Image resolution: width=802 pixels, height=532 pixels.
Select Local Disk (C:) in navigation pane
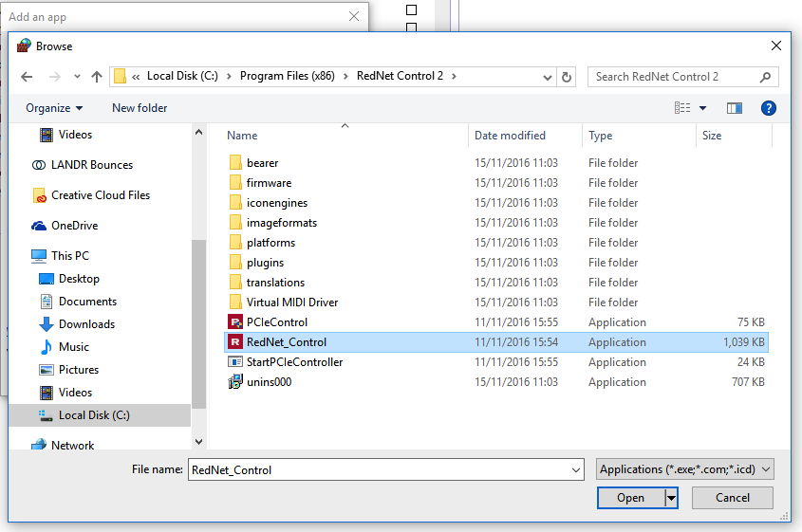click(x=100, y=415)
